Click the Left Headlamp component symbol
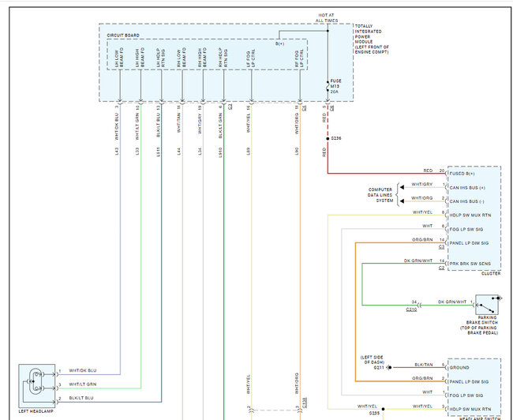Image resolution: width=513 pixels, height=420 pixels. (36, 385)
